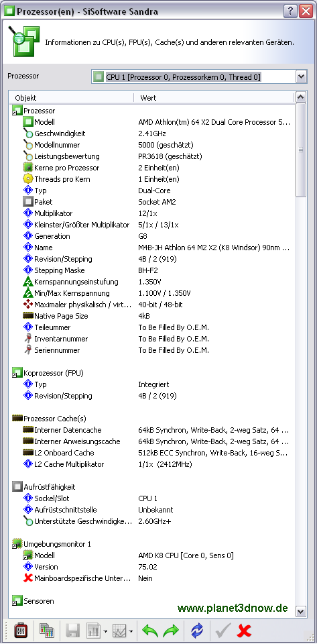Click the line graph icon in toolbar
This screenshot has height=644, width=317.
(x=119, y=630)
